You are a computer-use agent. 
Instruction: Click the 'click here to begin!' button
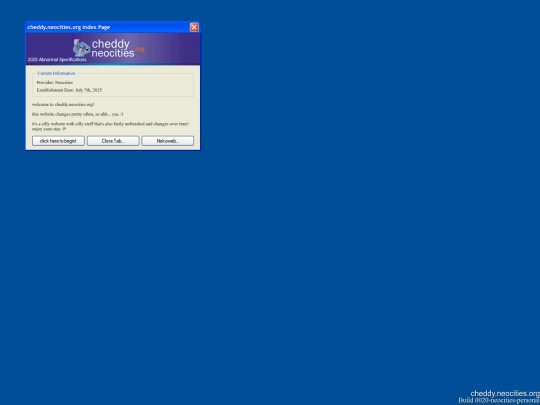click(58, 141)
